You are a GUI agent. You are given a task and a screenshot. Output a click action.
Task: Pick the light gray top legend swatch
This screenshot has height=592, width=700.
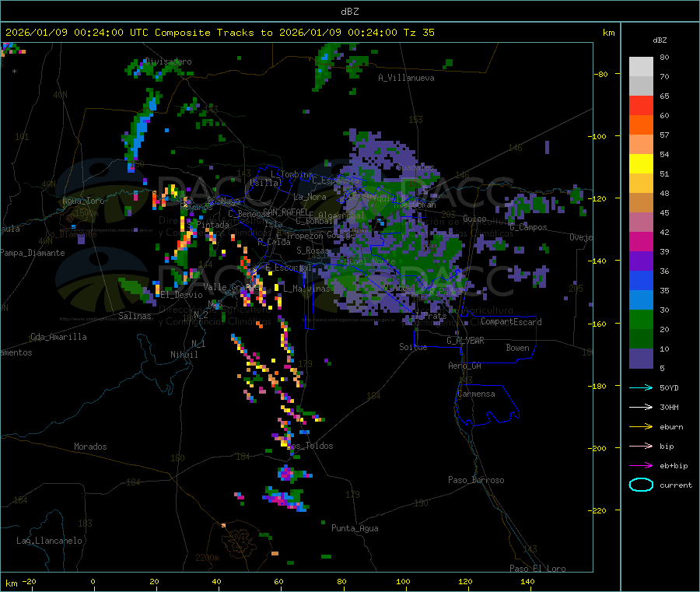(641, 66)
